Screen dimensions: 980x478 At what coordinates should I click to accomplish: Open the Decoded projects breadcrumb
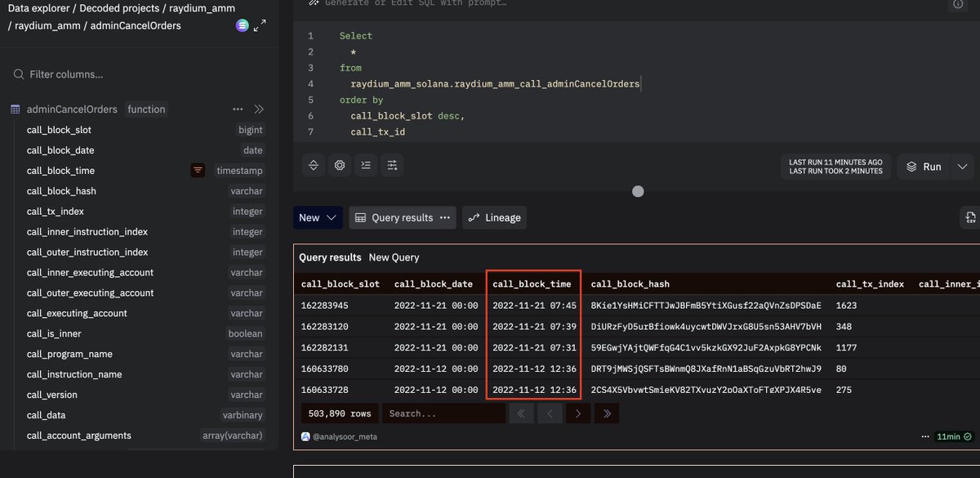click(119, 9)
